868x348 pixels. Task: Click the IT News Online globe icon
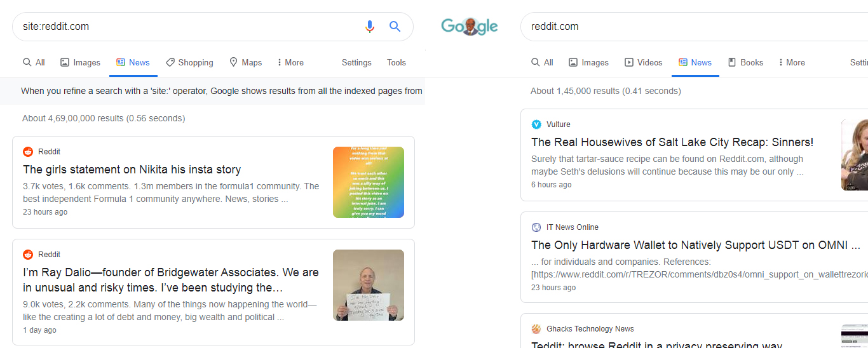[536, 227]
